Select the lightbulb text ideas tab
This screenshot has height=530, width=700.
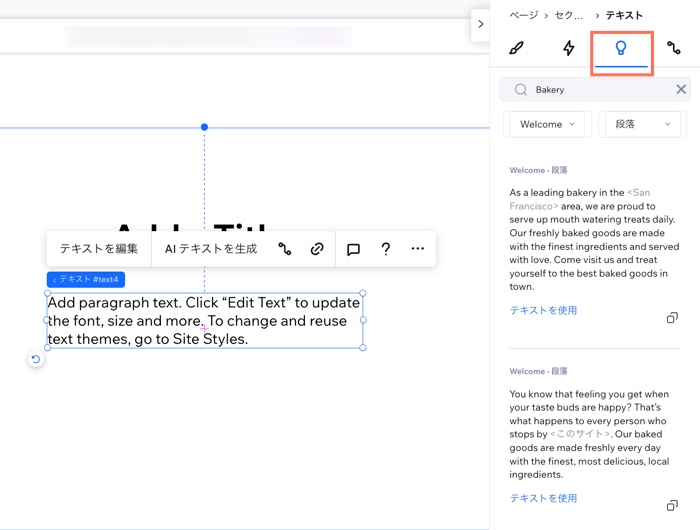click(621, 49)
